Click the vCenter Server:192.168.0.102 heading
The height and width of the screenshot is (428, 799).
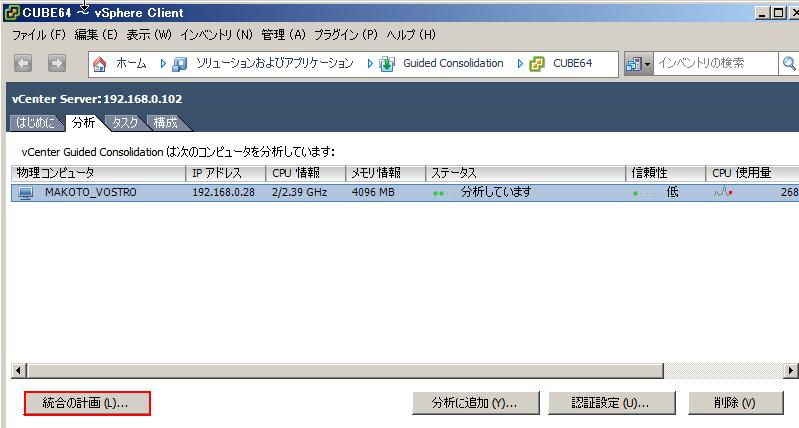[x=97, y=99]
